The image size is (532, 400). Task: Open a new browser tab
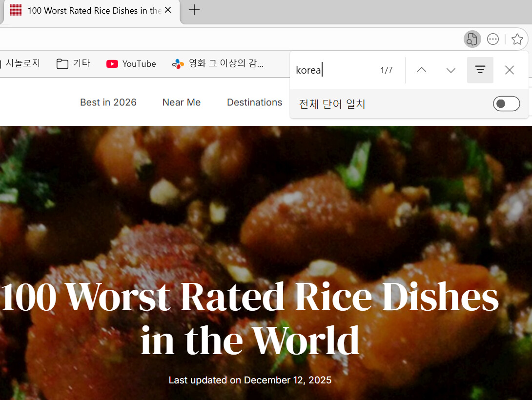[194, 10]
